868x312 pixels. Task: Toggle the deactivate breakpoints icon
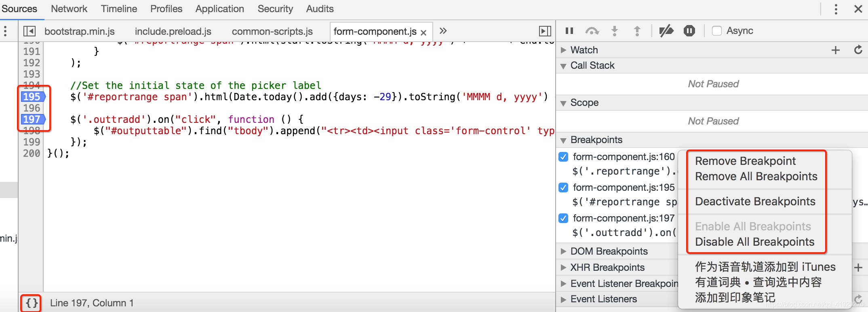pos(666,31)
